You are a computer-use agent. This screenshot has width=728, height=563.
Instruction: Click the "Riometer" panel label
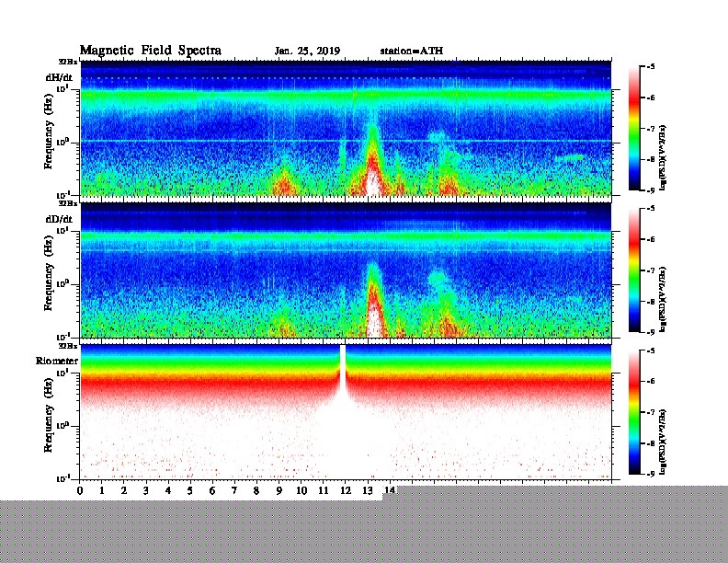(57, 361)
